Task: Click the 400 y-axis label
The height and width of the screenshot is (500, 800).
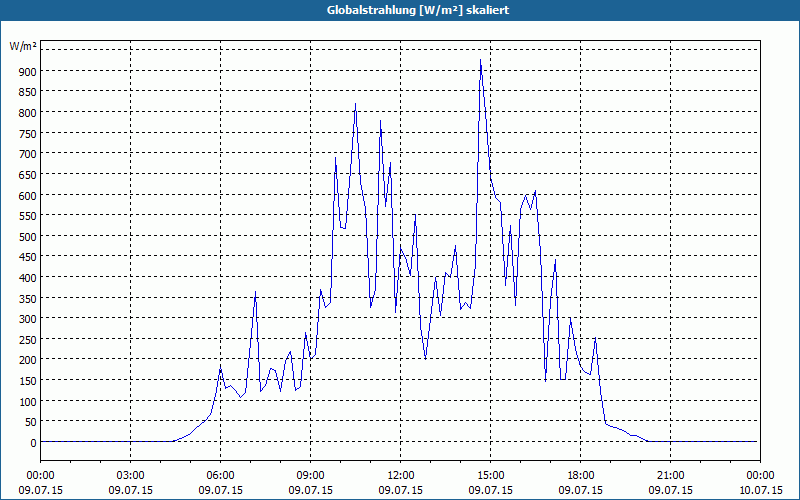Action: click(28, 278)
